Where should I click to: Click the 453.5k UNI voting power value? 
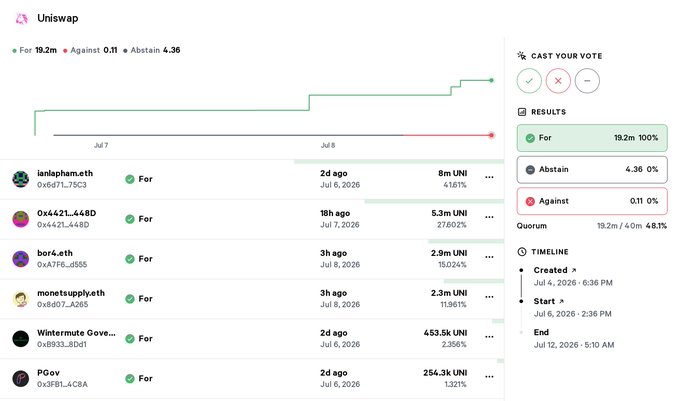[x=445, y=333]
